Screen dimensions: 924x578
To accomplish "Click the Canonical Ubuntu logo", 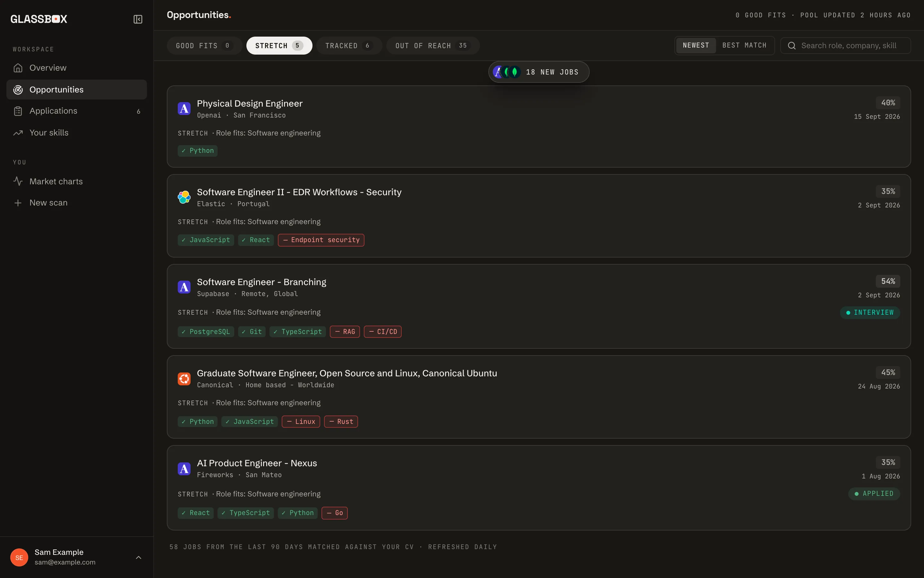I will point(184,379).
